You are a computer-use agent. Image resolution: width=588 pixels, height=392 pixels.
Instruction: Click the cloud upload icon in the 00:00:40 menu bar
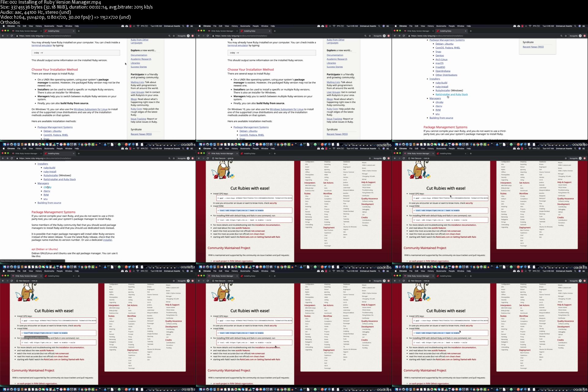click(518, 26)
